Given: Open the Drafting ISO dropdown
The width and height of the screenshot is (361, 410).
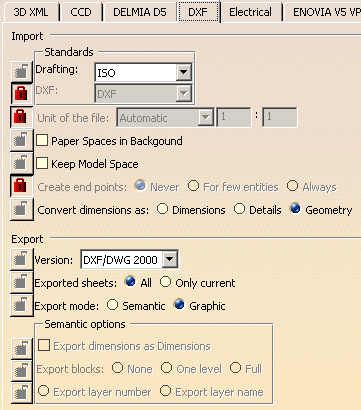Looking at the screenshot, I should click(x=184, y=72).
